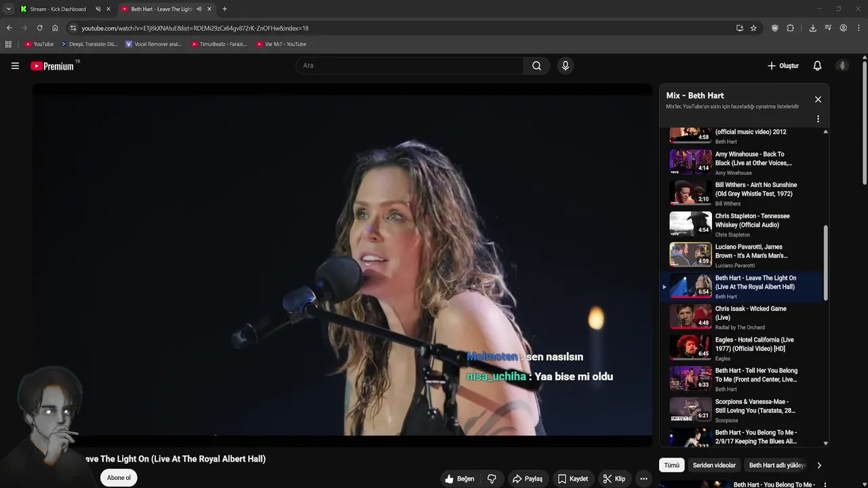The image size is (868, 488).
Task: Open browser home page icon
Action: pos(55,28)
